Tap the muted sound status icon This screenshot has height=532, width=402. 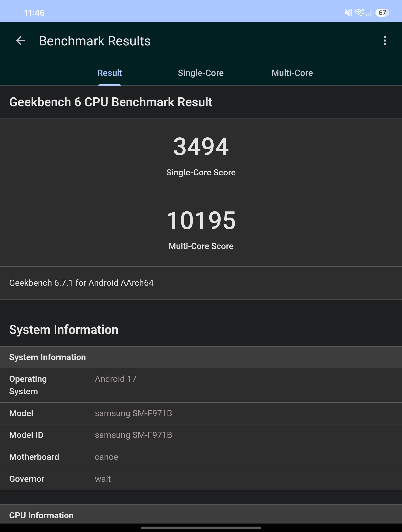pyautogui.click(x=348, y=13)
